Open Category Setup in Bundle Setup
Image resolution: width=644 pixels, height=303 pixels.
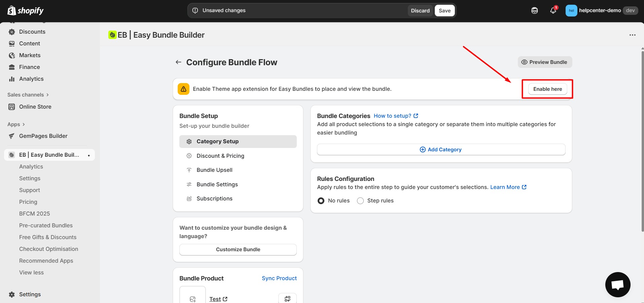pyautogui.click(x=217, y=141)
